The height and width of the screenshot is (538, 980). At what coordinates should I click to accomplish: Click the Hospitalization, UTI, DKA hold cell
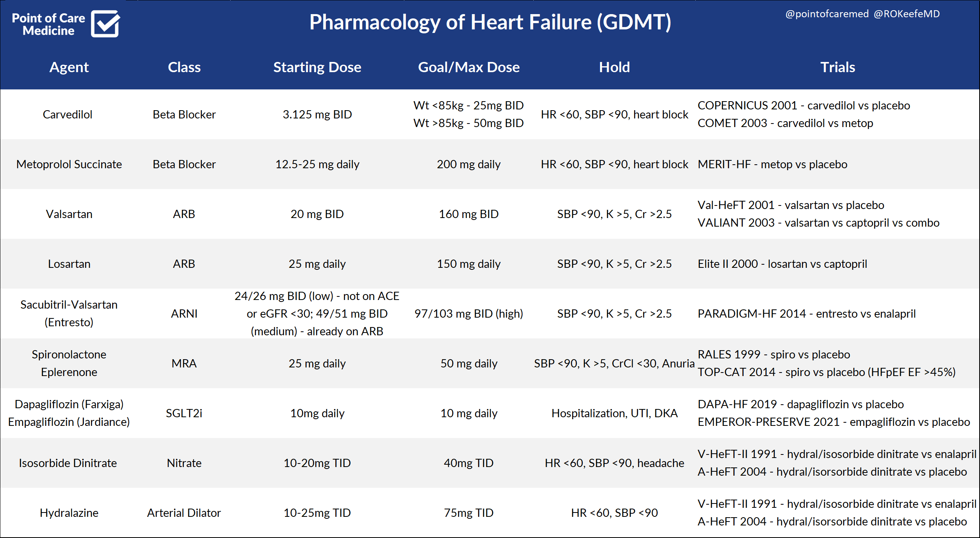pyautogui.click(x=614, y=413)
